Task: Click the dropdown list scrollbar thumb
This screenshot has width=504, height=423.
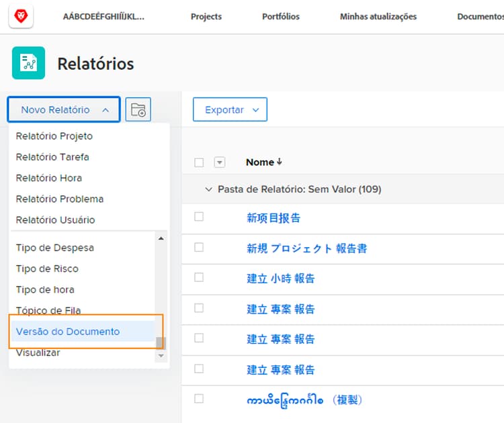Action: tap(161, 342)
